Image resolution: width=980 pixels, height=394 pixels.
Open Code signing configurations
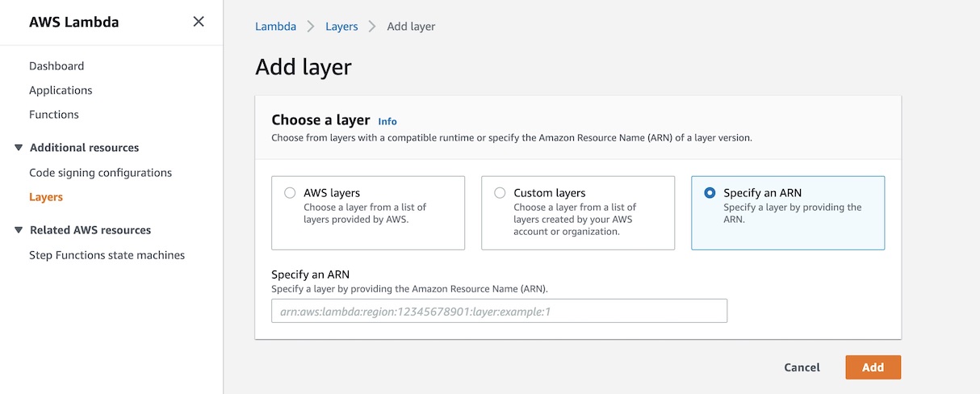100,173
